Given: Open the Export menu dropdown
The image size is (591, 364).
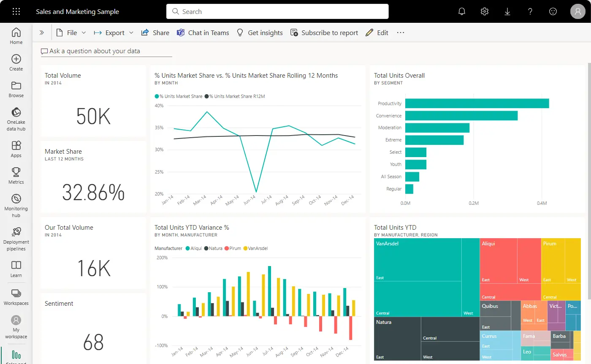Looking at the screenshot, I should (114, 33).
